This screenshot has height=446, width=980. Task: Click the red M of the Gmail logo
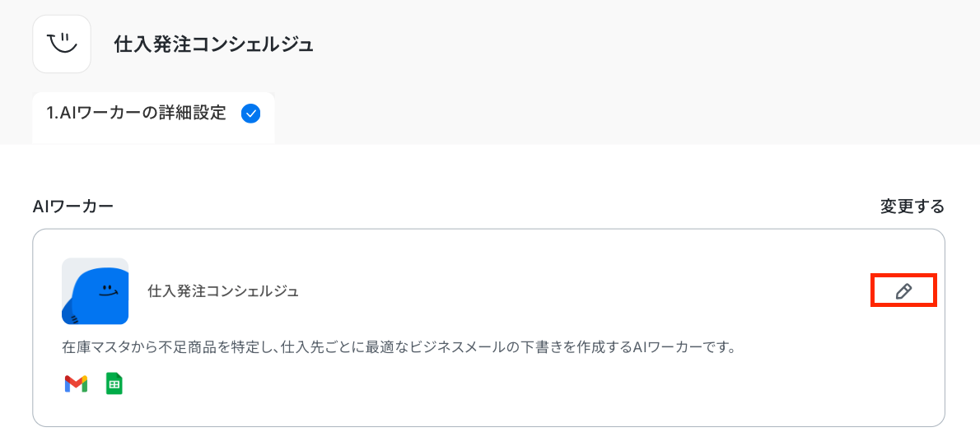click(76, 383)
